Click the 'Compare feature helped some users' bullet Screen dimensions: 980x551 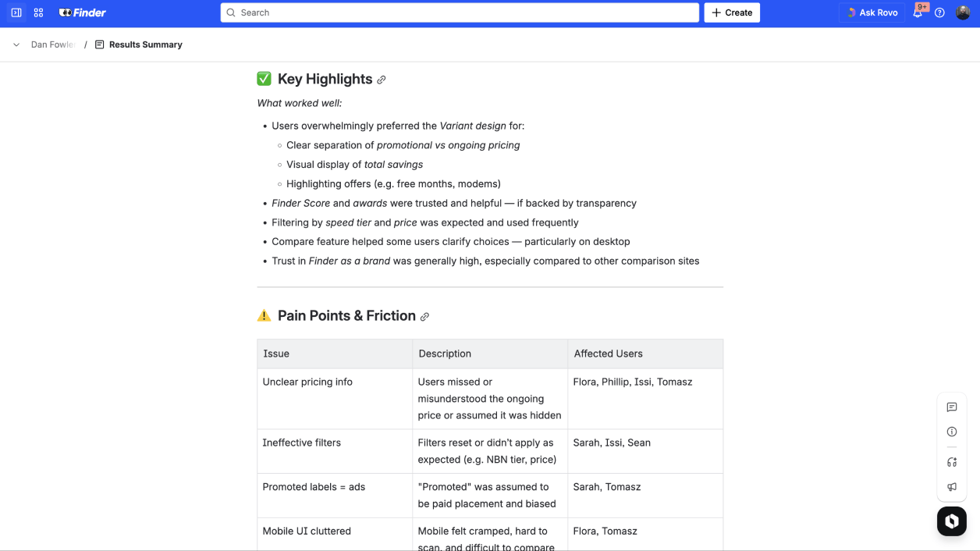click(x=451, y=242)
